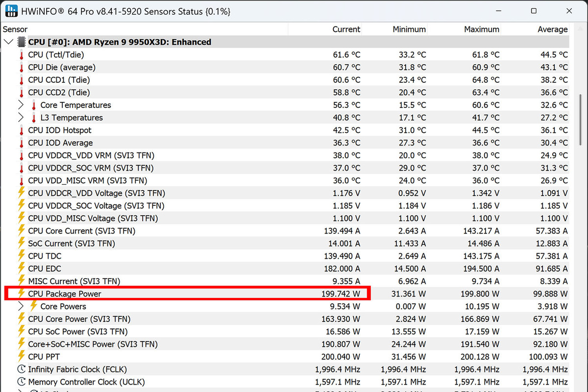
Task: Click the Current column header
Action: [x=346, y=29]
